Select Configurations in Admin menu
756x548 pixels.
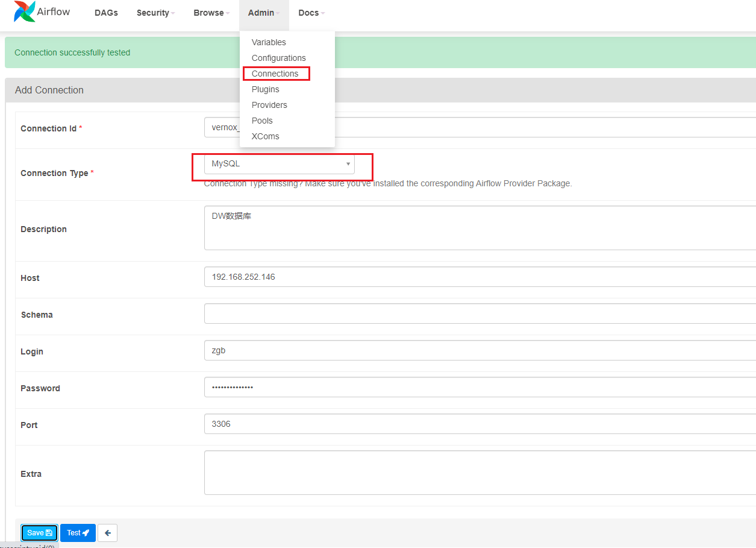[x=278, y=58]
